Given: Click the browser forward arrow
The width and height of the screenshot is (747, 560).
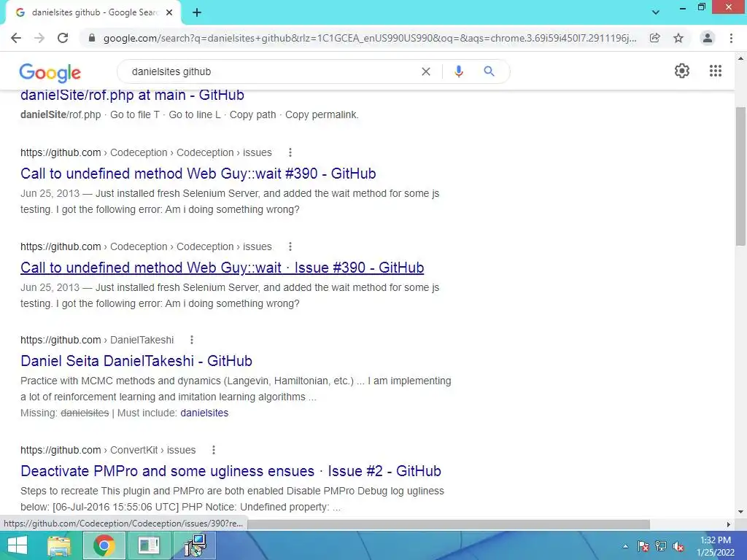Looking at the screenshot, I should pos(39,38).
